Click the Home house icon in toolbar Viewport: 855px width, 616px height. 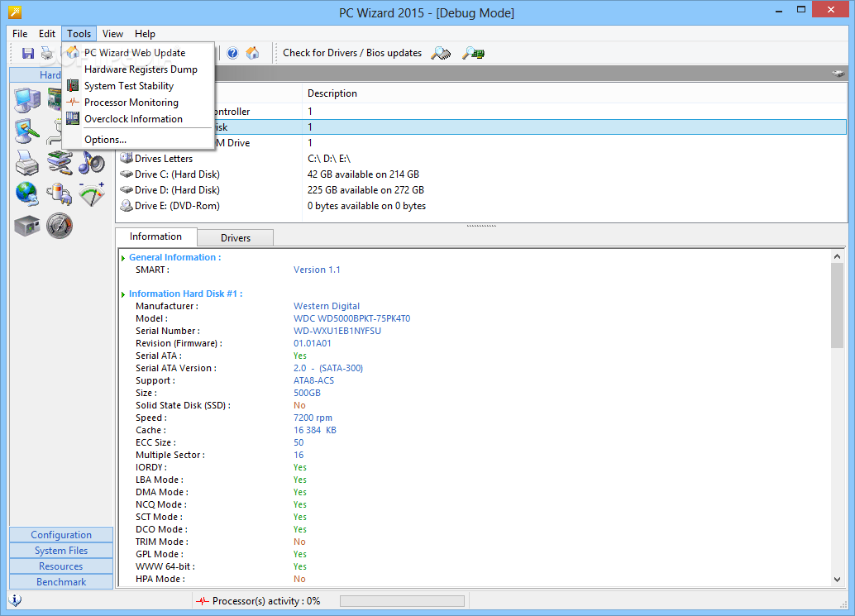coord(252,53)
